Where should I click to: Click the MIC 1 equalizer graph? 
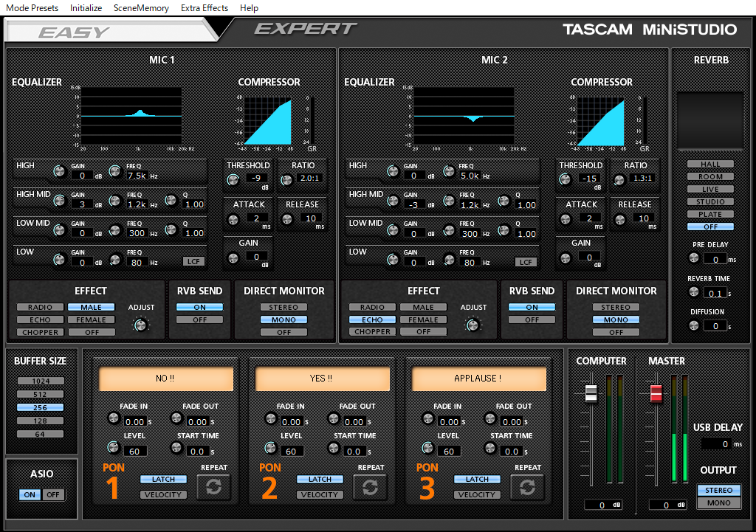point(131,116)
